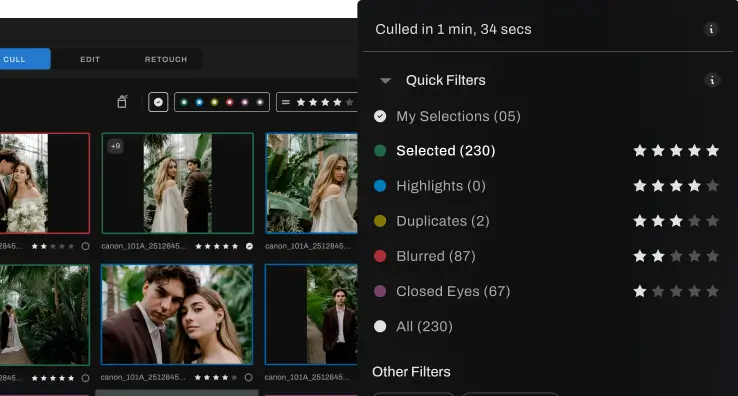This screenshot has height=396, width=738.
Task: Open the green-bordered photo of the couple standing
Action: pos(177,183)
